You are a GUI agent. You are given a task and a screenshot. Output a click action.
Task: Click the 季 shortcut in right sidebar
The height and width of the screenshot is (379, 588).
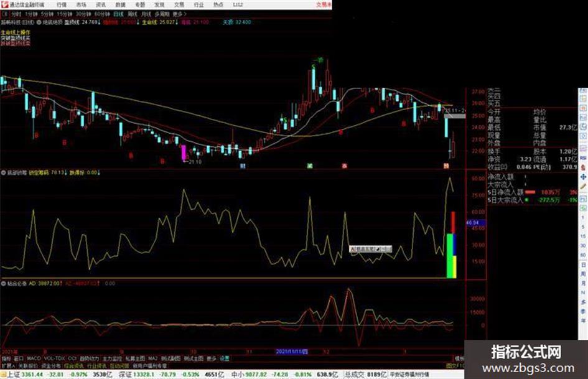pos(583,311)
